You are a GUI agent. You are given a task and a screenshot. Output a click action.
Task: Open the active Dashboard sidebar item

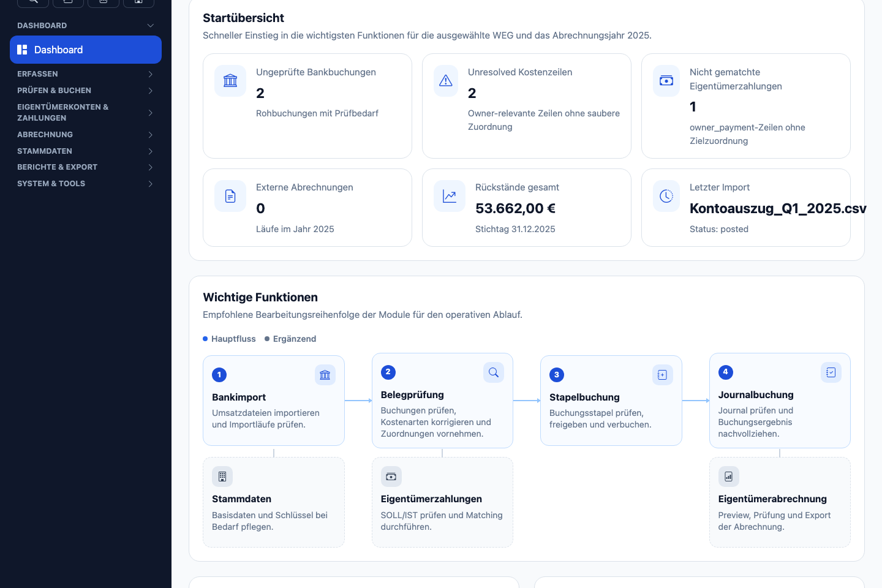tap(86, 50)
